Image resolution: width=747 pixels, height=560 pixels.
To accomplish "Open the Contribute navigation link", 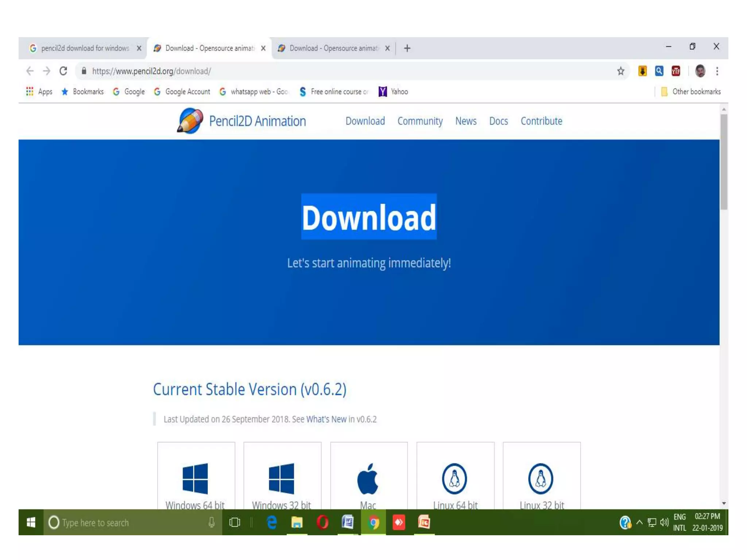I will coord(541,121).
